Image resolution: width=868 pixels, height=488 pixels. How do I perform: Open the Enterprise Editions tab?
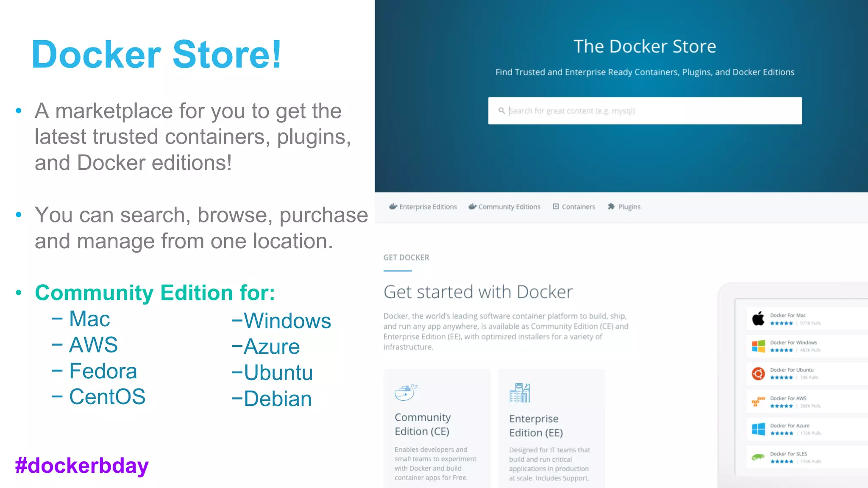[x=423, y=207]
